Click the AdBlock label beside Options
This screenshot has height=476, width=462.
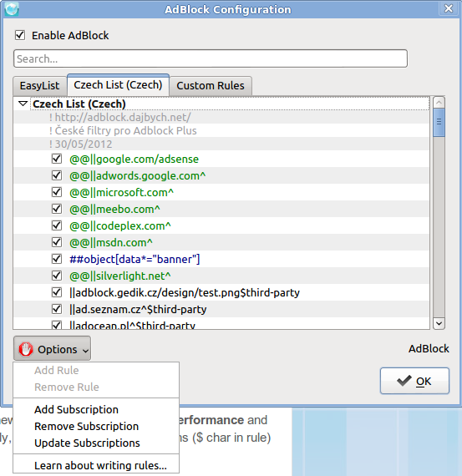(429, 348)
